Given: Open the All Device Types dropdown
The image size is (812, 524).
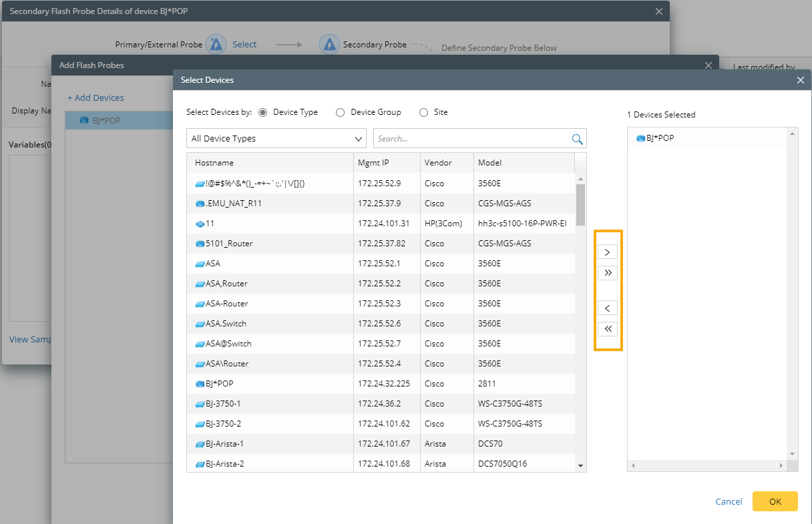Looking at the screenshot, I should click(276, 139).
